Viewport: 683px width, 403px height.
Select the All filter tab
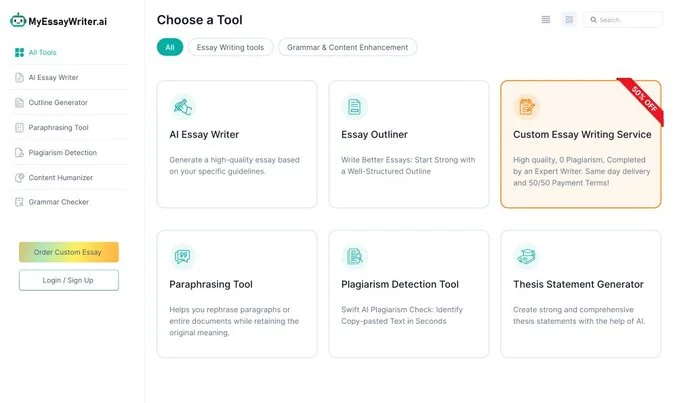tap(170, 47)
